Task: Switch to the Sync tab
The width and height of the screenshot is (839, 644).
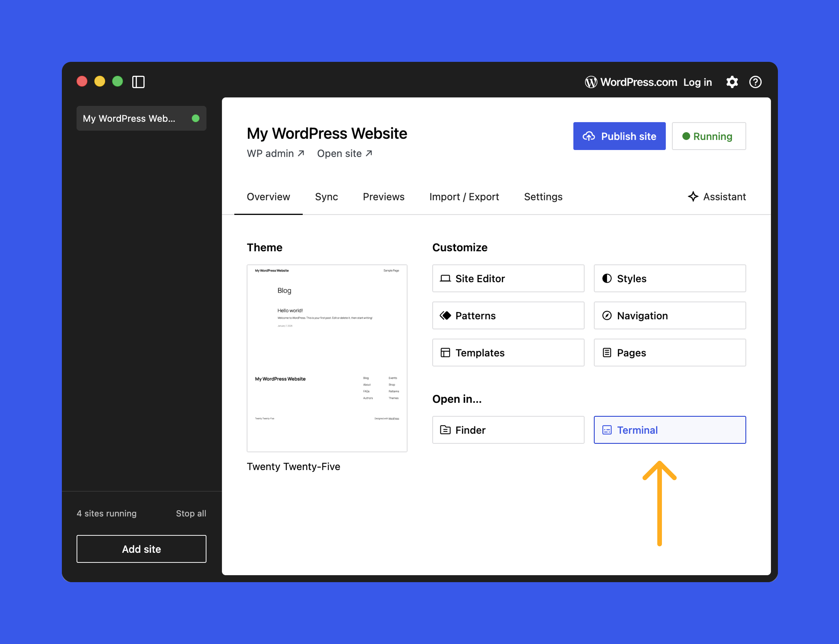Action: point(326,197)
